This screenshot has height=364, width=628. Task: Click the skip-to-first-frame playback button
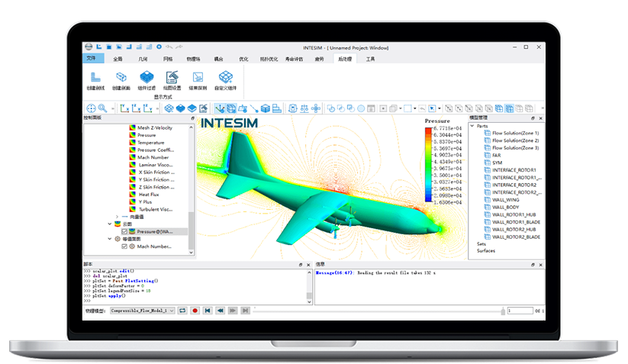pyautogui.click(x=208, y=311)
